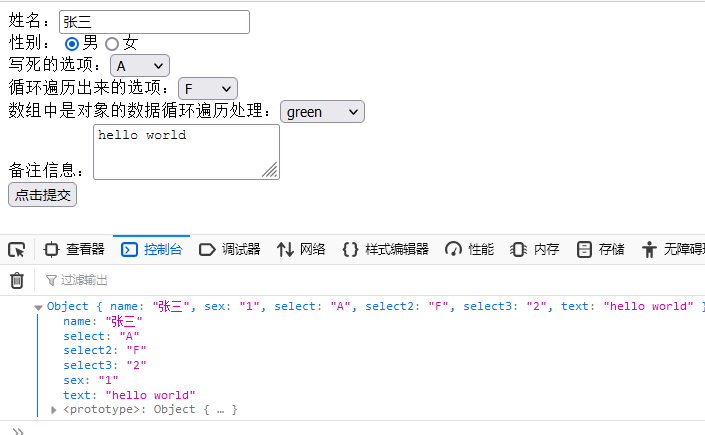Click the textarea resize handle
705x435 pixels.
click(x=270, y=170)
